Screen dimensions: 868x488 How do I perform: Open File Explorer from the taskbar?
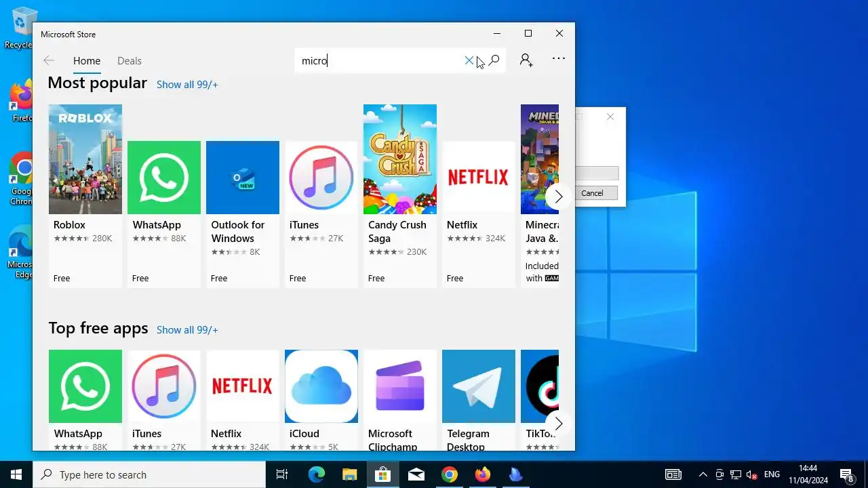(x=349, y=474)
